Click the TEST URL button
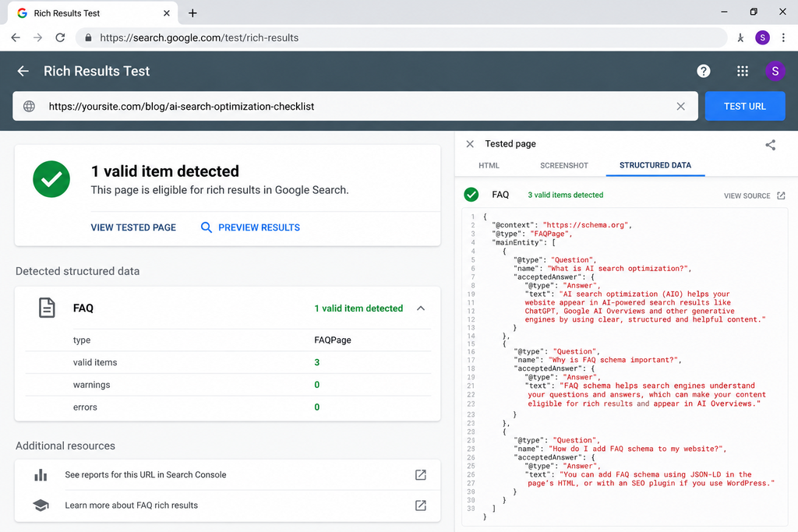The width and height of the screenshot is (798, 532). click(x=744, y=106)
